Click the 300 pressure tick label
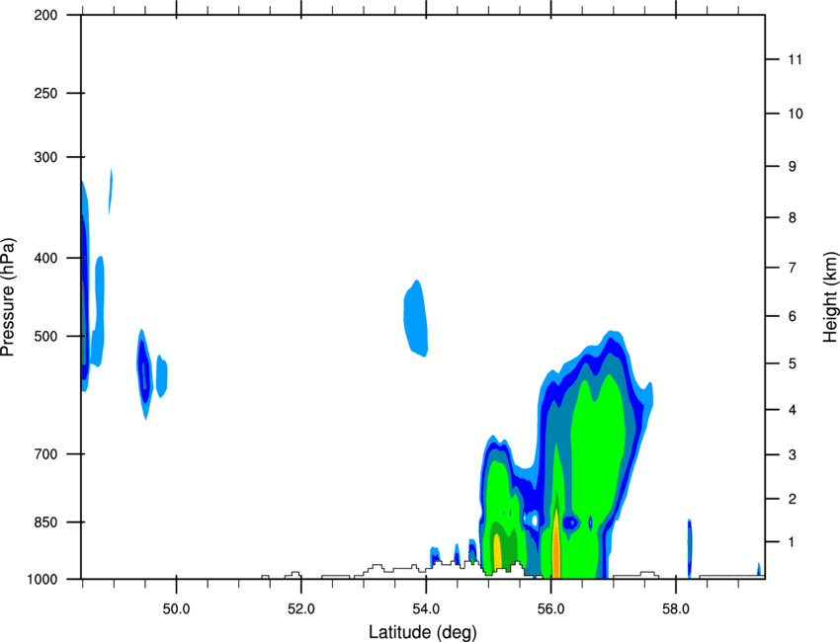The height and width of the screenshot is (642, 840). tap(45, 157)
